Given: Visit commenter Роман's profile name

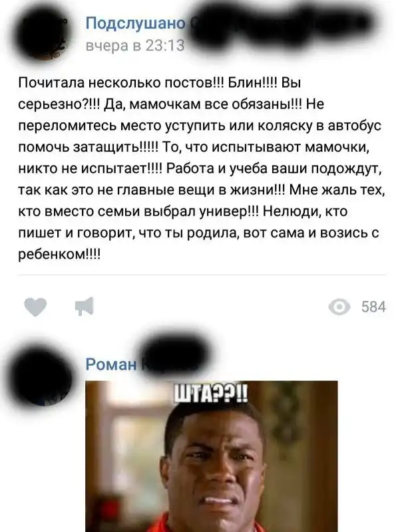Looking at the screenshot, I should pos(110,364).
